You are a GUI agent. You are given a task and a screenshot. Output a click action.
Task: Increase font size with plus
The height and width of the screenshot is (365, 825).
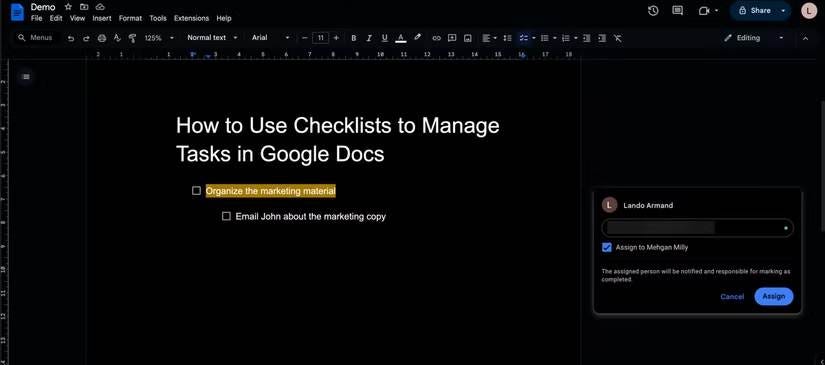(337, 38)
